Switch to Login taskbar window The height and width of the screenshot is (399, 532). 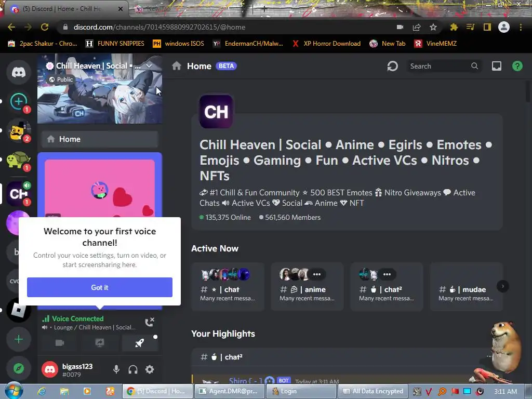click(x=302, y=391)
